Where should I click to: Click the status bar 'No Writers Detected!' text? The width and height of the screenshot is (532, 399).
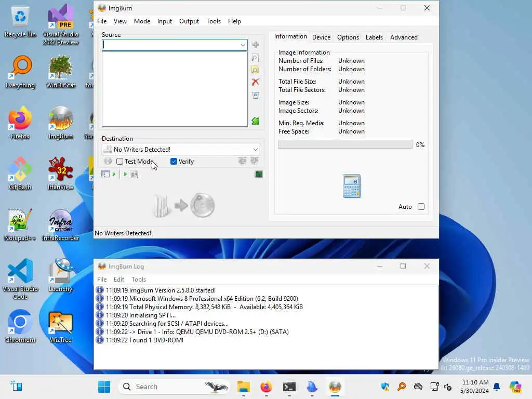123,233
